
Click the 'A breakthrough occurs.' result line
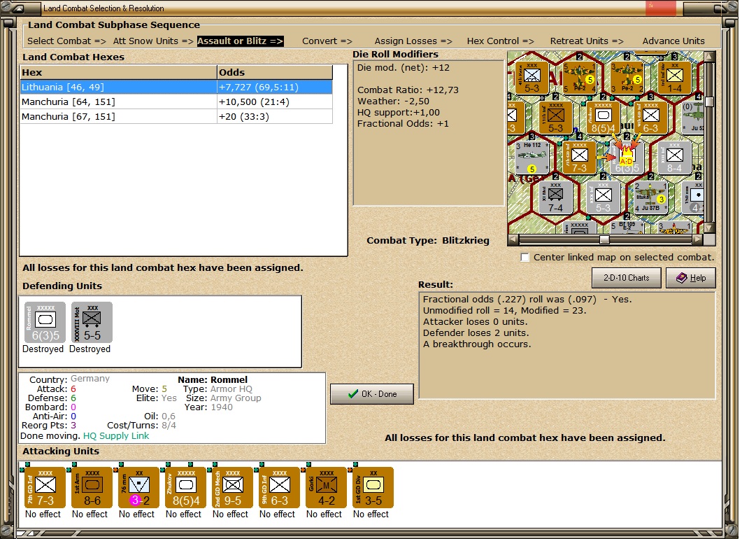coord(477,344)
